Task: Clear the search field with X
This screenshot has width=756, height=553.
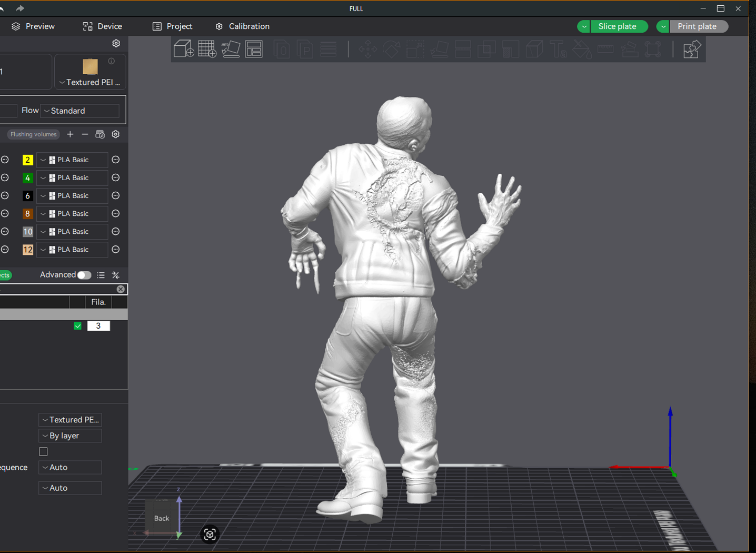Action: (121, 289)
